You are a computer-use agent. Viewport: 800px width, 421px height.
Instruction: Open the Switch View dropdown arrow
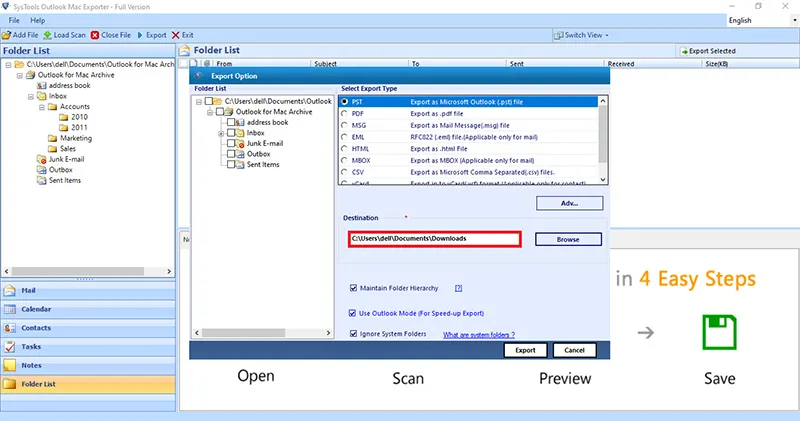point(607,35)
